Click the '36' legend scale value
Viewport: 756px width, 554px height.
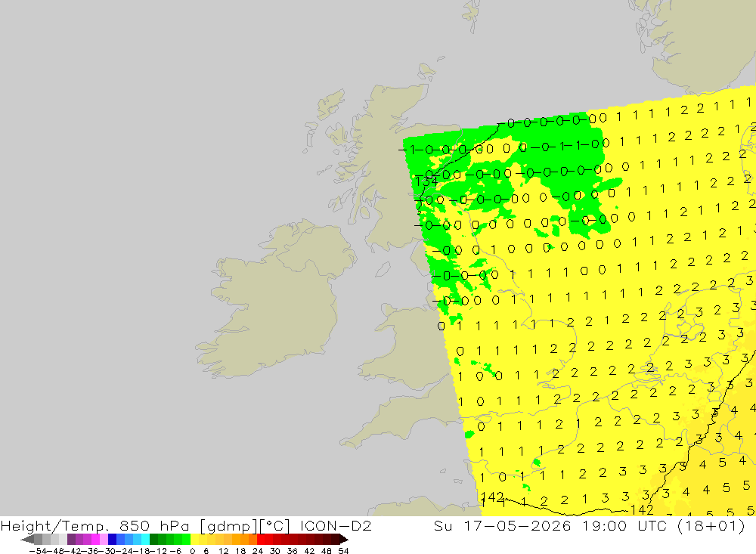point(292,551)
